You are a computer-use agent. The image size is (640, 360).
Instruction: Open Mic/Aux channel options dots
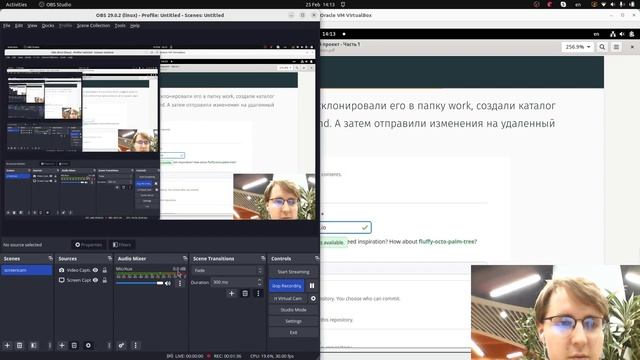180,283
